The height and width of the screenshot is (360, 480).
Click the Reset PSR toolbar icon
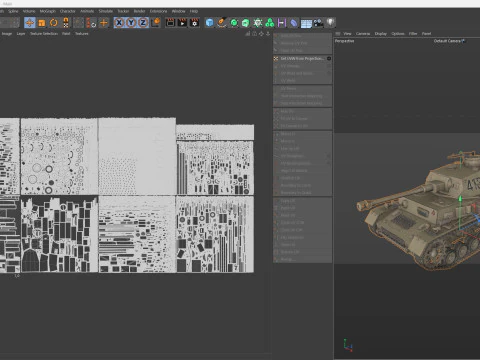(x=91, y=23)
